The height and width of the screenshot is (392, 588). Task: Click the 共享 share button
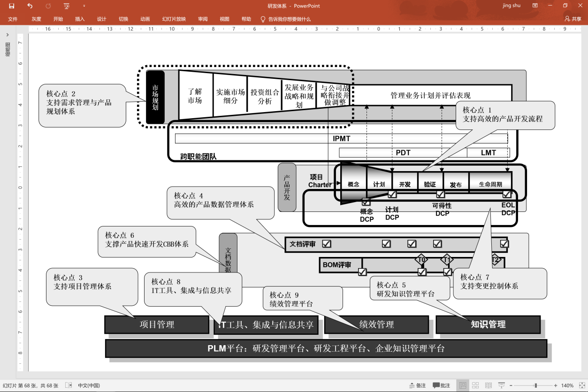573,19
